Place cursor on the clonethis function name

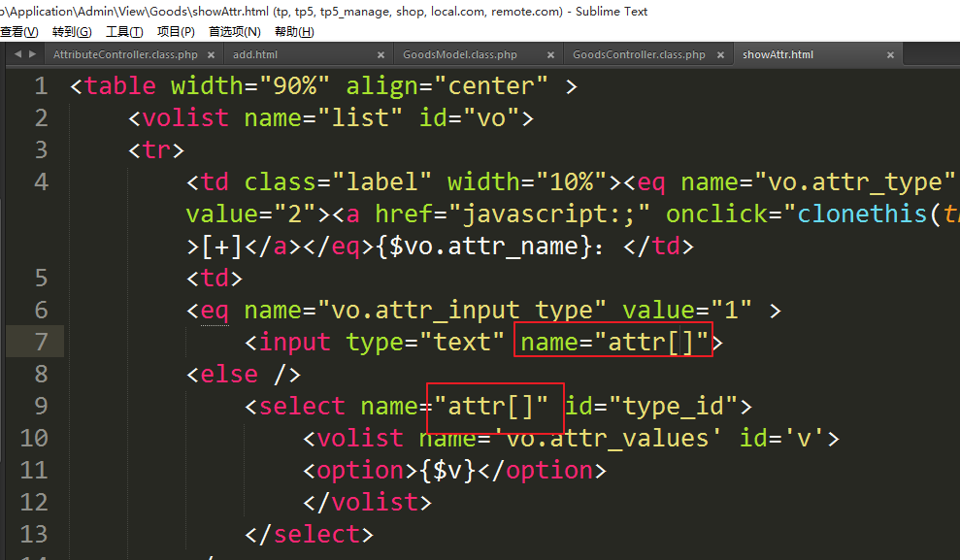pos(862,214)
